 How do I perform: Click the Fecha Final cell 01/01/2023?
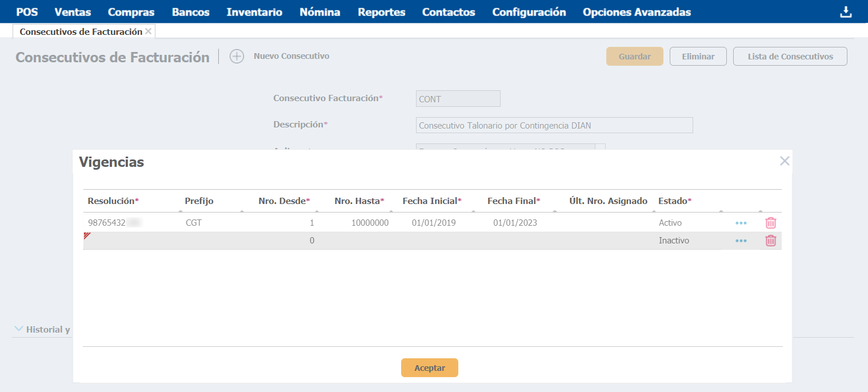click(515, 223)
